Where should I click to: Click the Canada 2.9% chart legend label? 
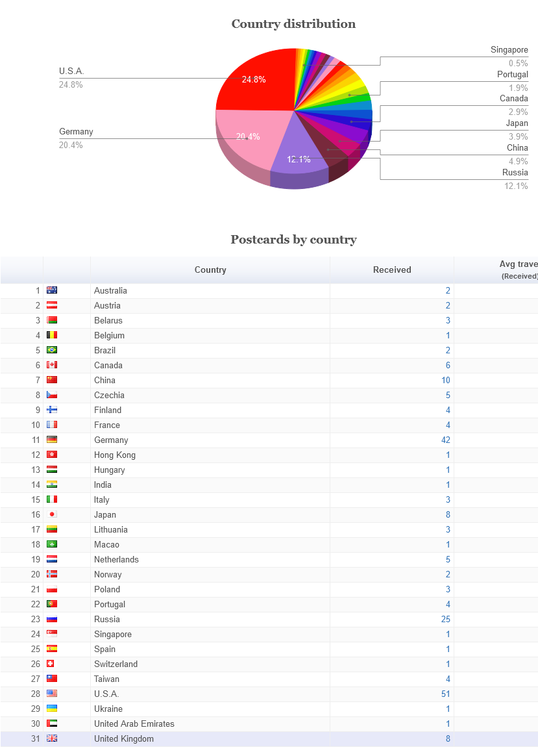click(514, 105)
